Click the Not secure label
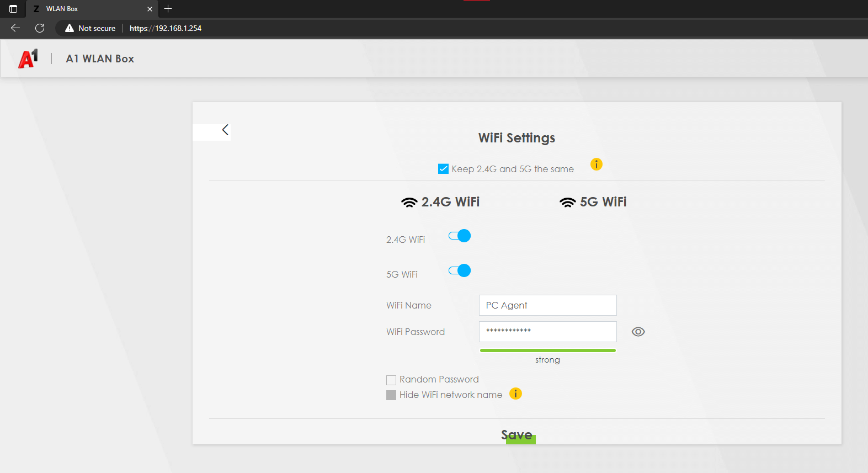The width and height of the screenshot is (868, 473). [x=97, y=28]
